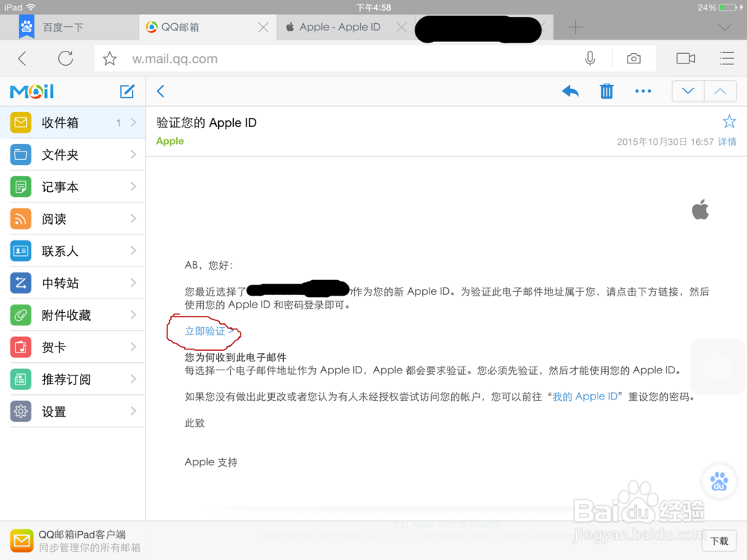Open 联系人 contacts
The image size is (747, 560).
[x=72, y=251]
